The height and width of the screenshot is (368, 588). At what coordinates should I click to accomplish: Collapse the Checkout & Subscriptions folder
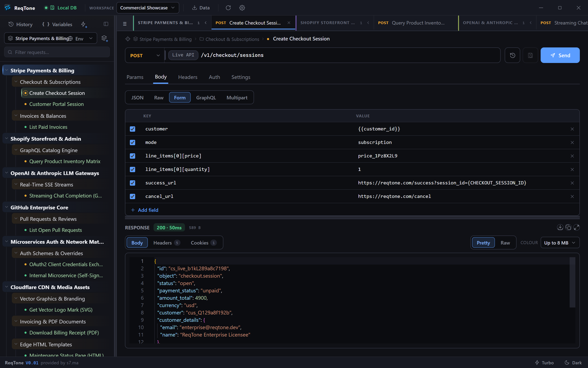coord(16,82)
